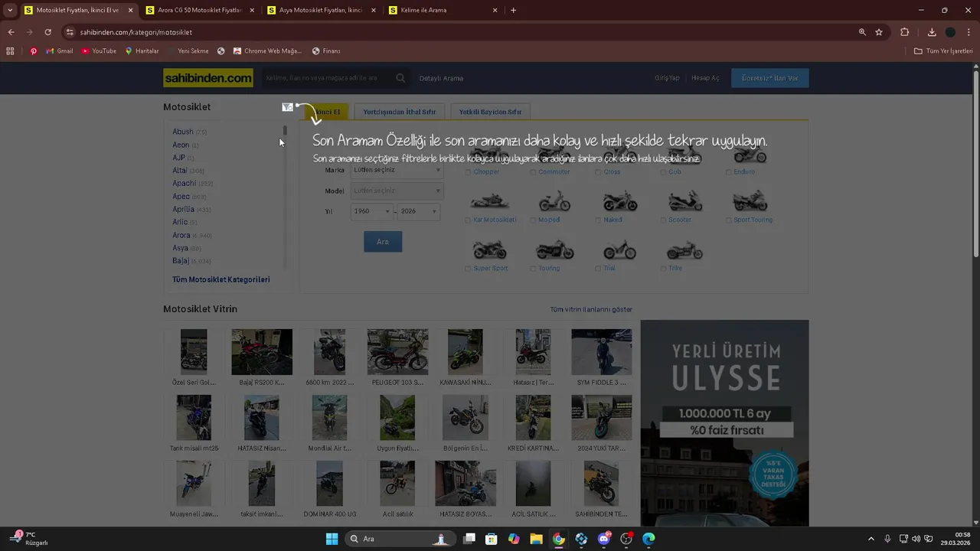Open the Marka dropdown
The width and height of the screenshot is (980, 551).
point(397,170)
